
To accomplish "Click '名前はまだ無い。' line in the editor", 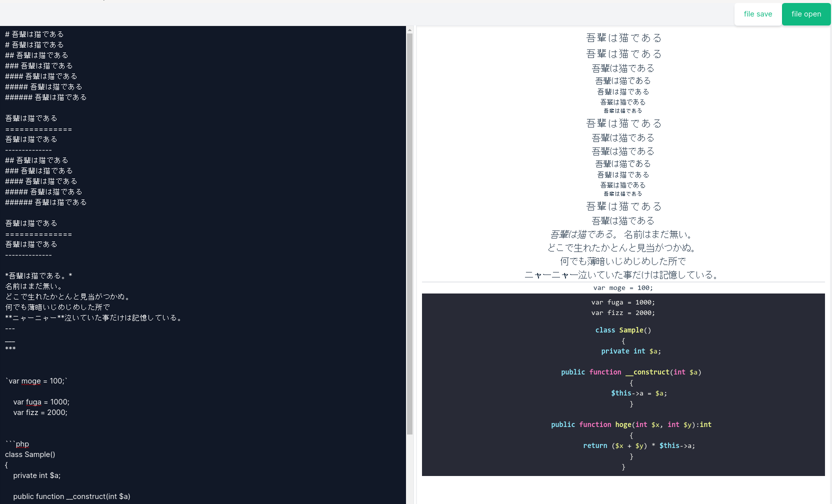I will pyautogui.click(x=33, y=286).
